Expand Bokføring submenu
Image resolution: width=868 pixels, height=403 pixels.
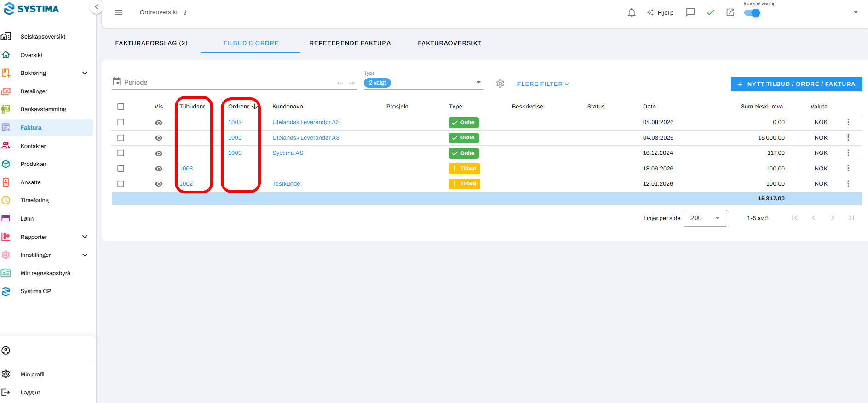(85, 73)
